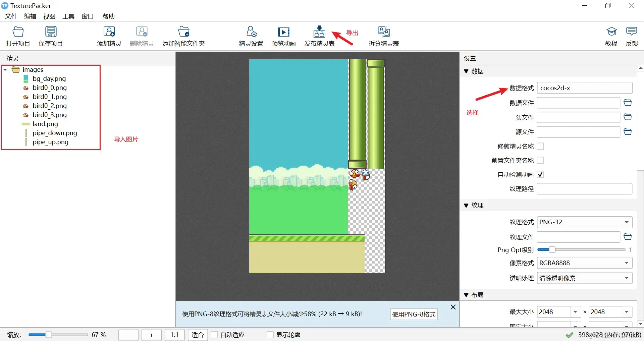
Task: Browse for 纹理文件 with folder icon
Action: [628, 237]
